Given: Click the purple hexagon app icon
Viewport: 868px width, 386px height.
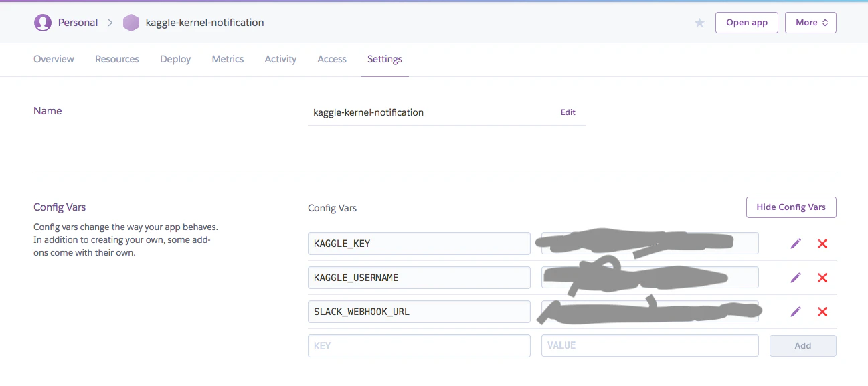Looking at the screenshot, I should click(131, 23).
